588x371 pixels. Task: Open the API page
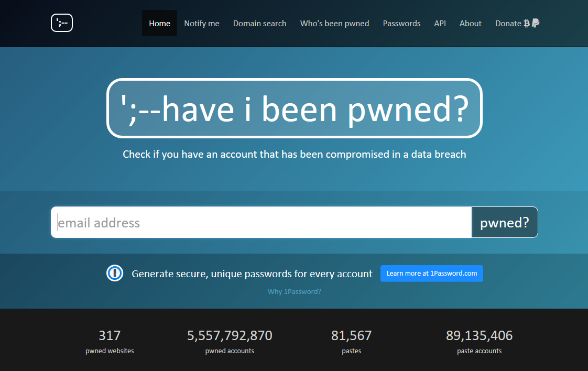pyautogui.click(x=440, y=24)
